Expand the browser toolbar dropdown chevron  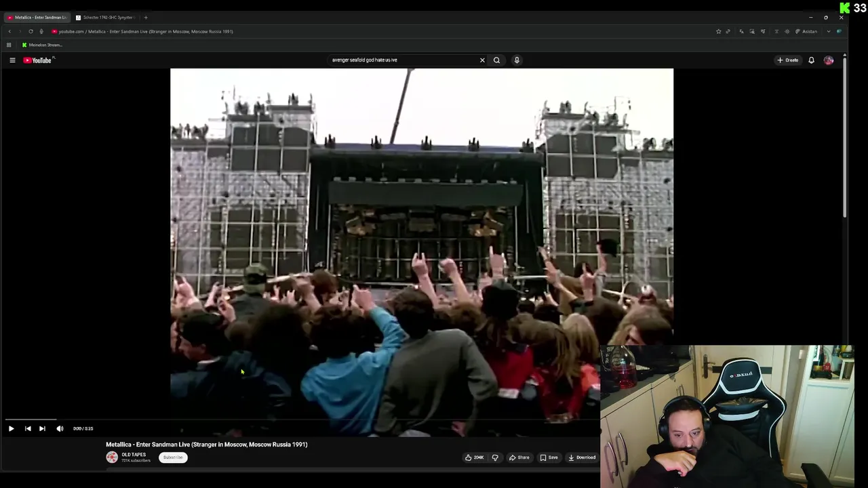828,31
